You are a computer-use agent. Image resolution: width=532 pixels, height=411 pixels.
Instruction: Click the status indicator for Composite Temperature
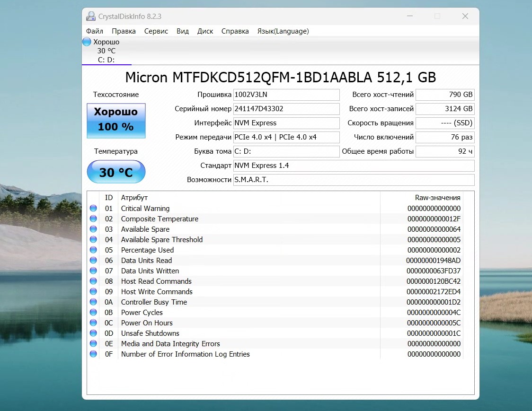93,219
